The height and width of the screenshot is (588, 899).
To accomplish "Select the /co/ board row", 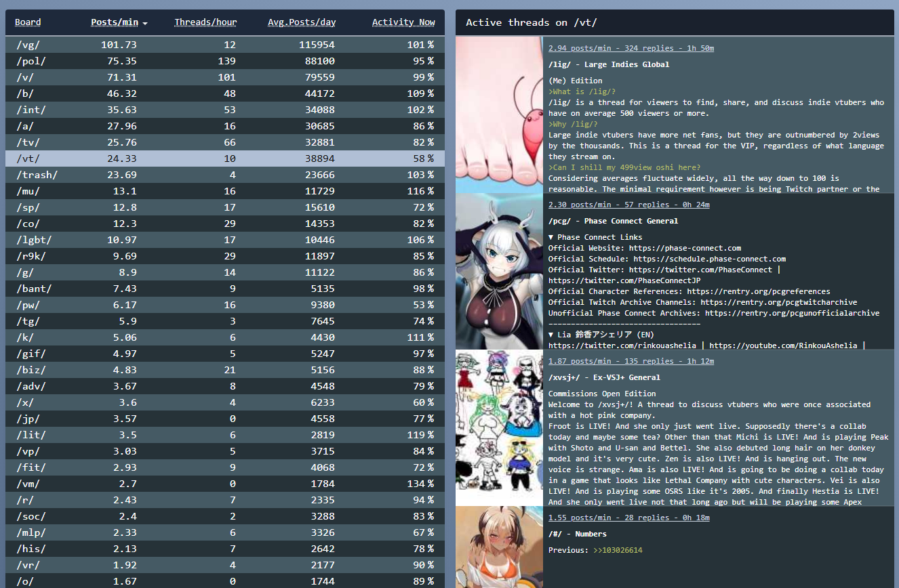I will (225, 224).
